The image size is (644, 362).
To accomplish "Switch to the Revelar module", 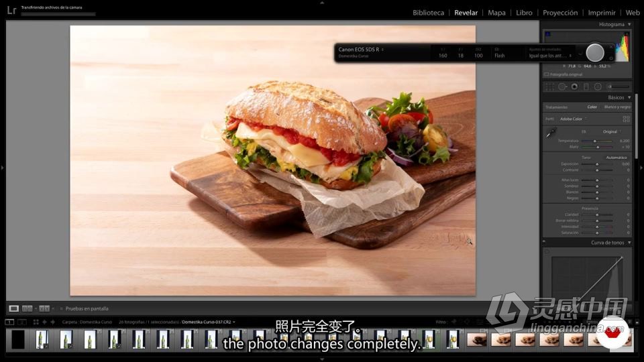I will (x=466, y=13).
